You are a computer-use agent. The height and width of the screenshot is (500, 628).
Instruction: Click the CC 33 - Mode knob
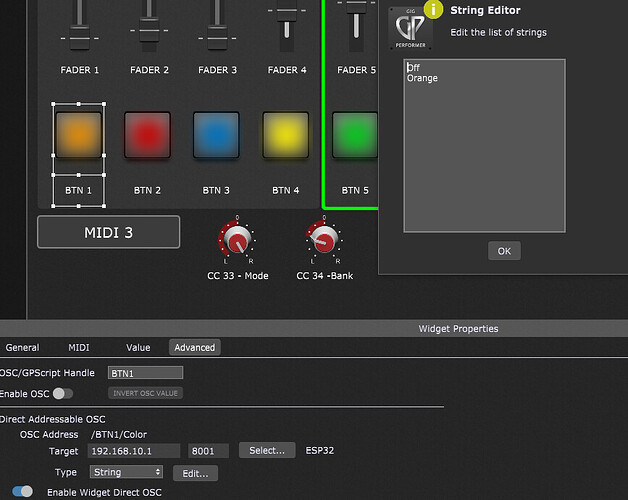pyautogui.click(x=237, y=240)
